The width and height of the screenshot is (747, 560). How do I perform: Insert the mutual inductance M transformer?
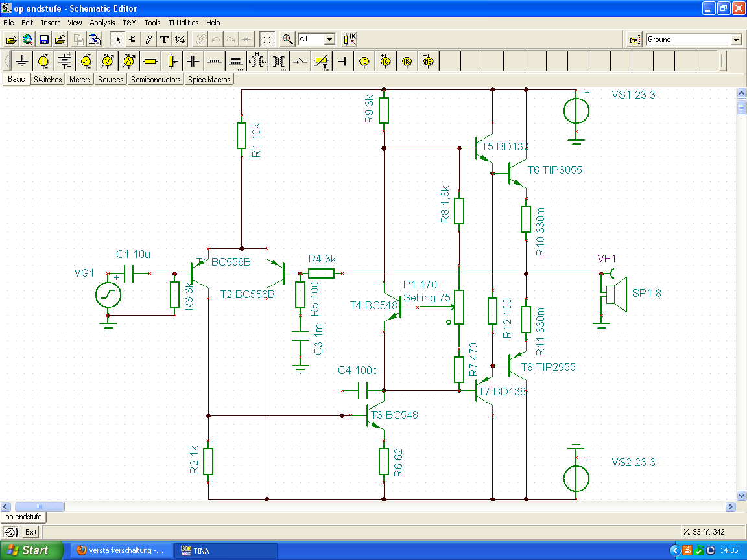(257, 62)
